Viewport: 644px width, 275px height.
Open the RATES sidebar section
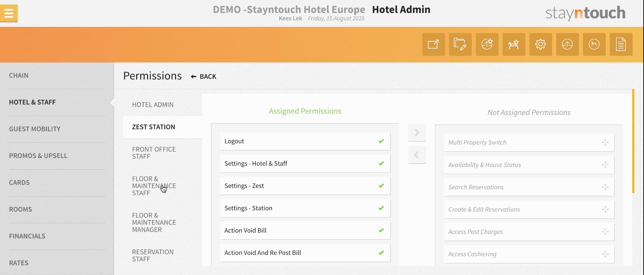point(19,263)
